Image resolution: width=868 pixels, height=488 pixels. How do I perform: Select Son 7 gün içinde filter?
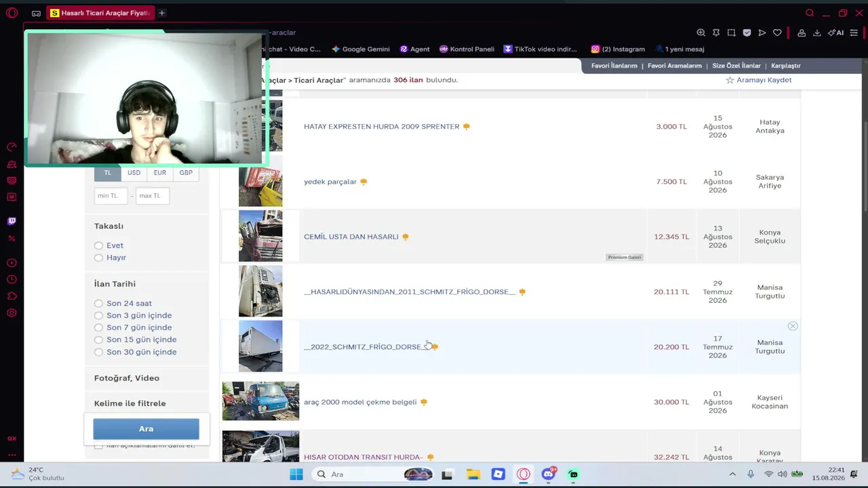click(99, 327)
